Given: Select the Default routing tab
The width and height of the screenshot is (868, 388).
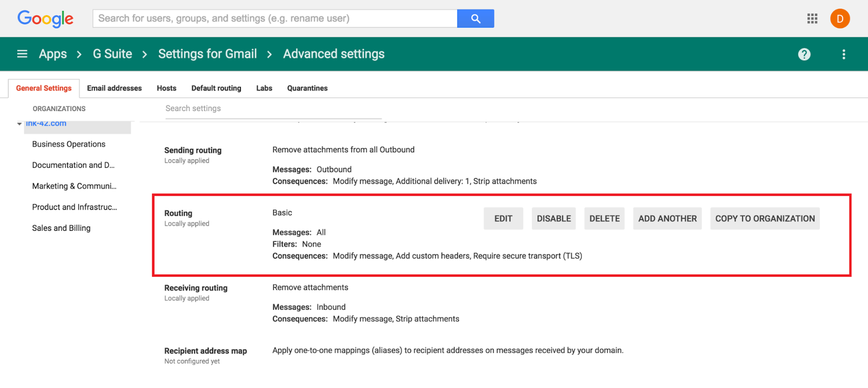Looking at the screenshot, I should [x=216, y=88].
